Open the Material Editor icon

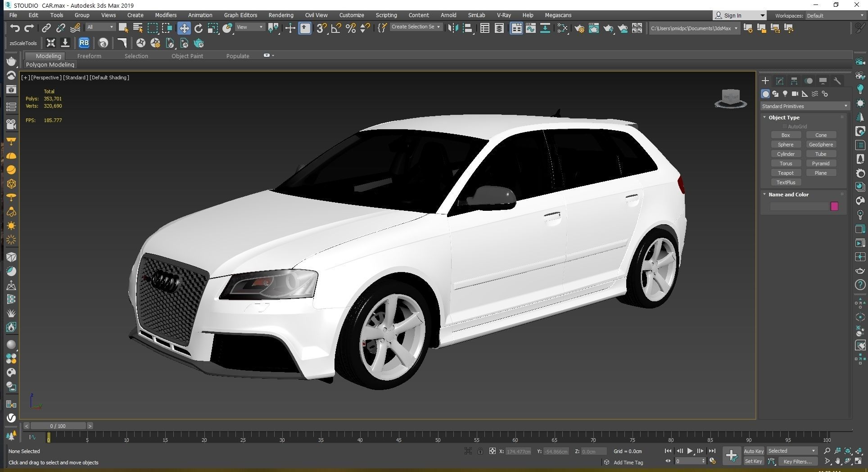[562, 28]
